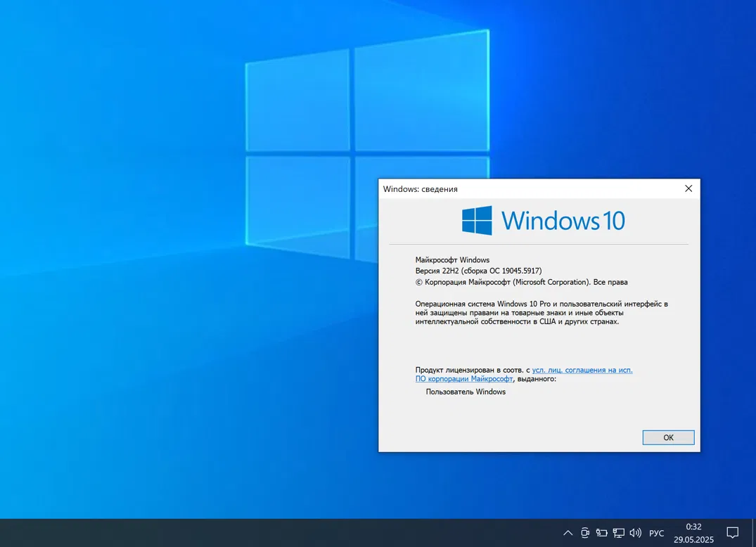Screen dimensions: 756x547
Task: Click the ПО корпорации Майкрософт link
Action: point(464,378)
